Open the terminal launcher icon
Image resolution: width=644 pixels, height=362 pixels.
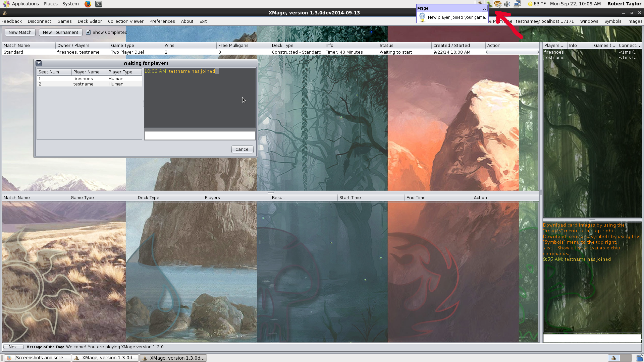click(x=99, y=4)
